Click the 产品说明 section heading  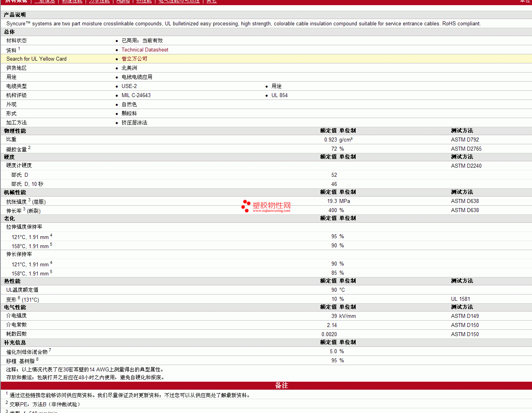[x=15, y=15]
